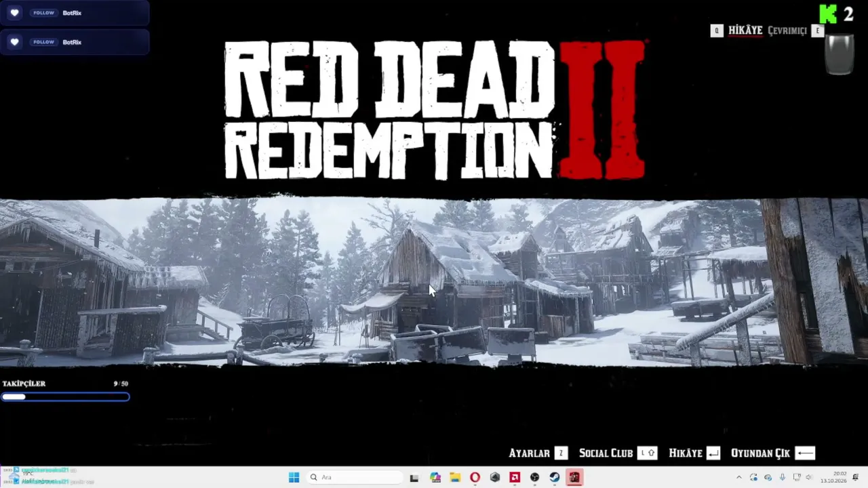Click heart icon on lower BotRix card
The image size is (868, 488).
14,42
